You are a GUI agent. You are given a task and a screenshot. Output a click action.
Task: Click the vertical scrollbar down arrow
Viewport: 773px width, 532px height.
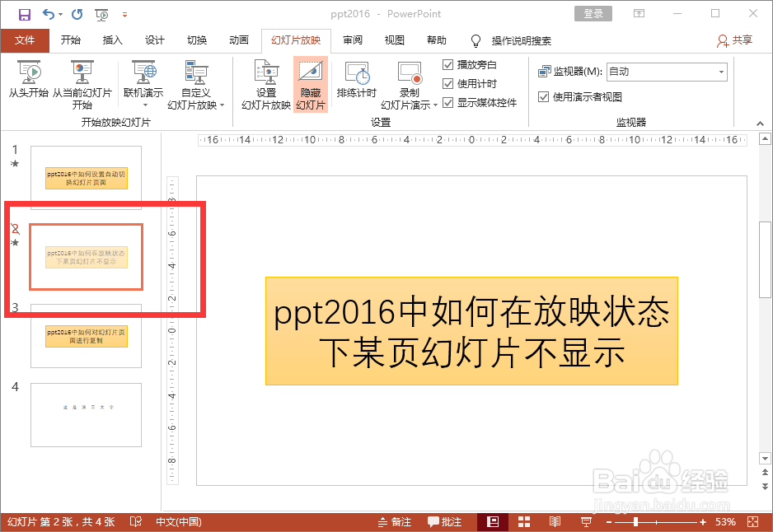pos(765,459)
